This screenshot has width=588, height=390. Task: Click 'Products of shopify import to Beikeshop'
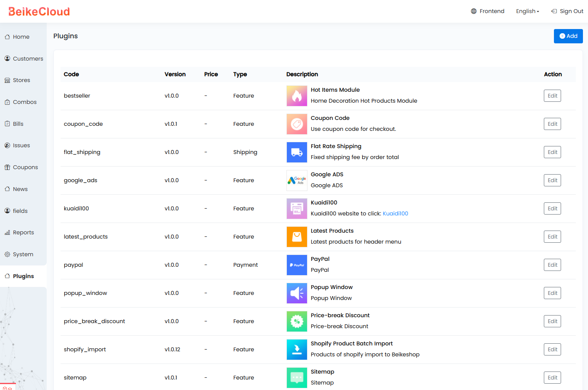click(x=365, y=354)
